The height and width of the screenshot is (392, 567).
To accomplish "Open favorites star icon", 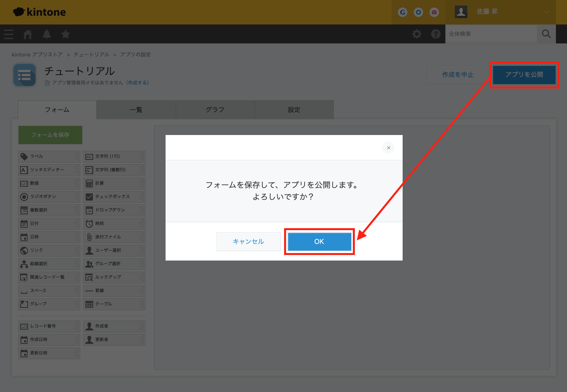I will pos(66,34).
